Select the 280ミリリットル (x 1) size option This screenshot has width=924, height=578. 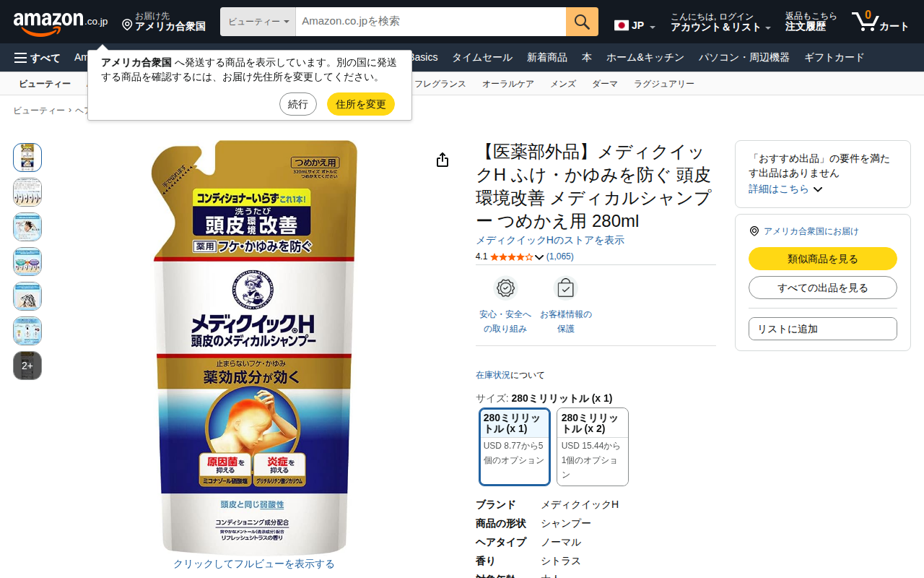click(515, 447)
